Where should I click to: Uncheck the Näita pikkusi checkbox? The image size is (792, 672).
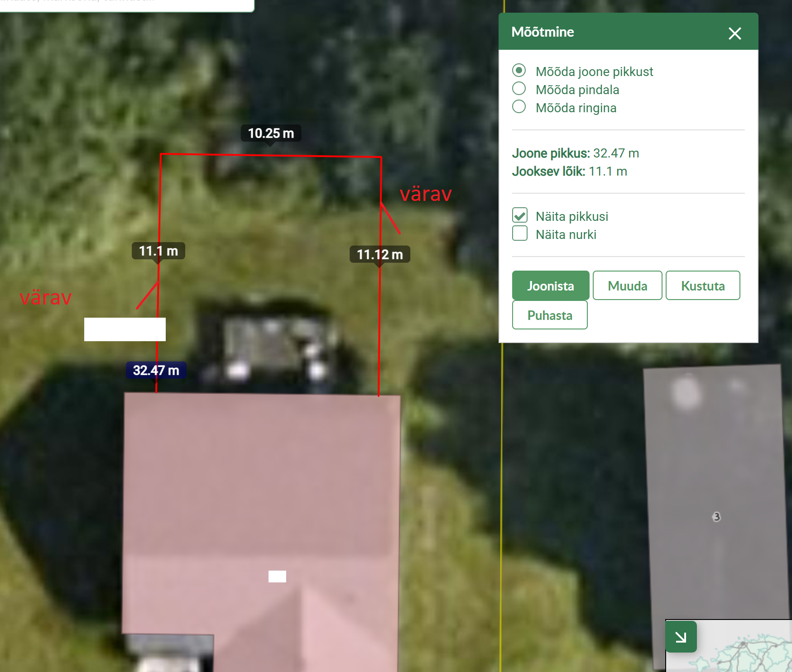(520, 215)
